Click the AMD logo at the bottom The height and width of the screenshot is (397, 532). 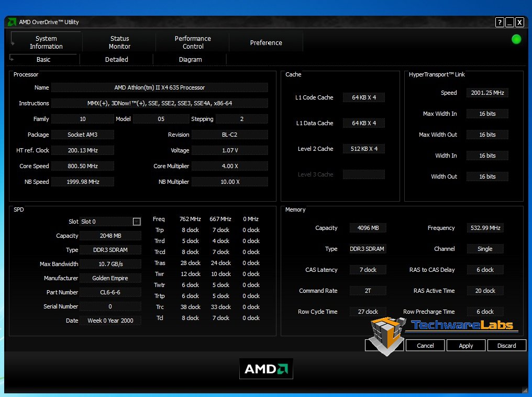[266, 369]
